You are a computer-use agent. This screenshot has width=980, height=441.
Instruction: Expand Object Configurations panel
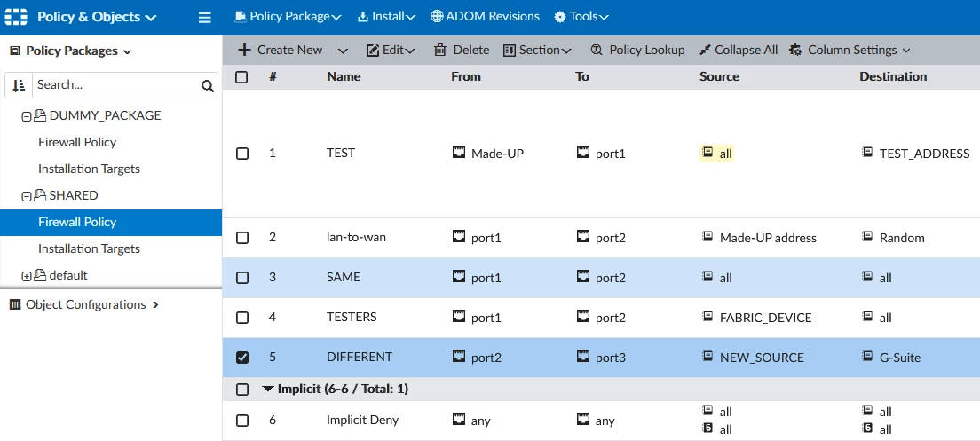(x=84, y=305)
